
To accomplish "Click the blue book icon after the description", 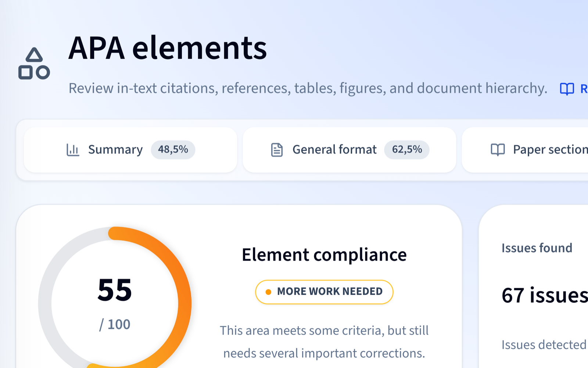I will (x=567, y=89).
